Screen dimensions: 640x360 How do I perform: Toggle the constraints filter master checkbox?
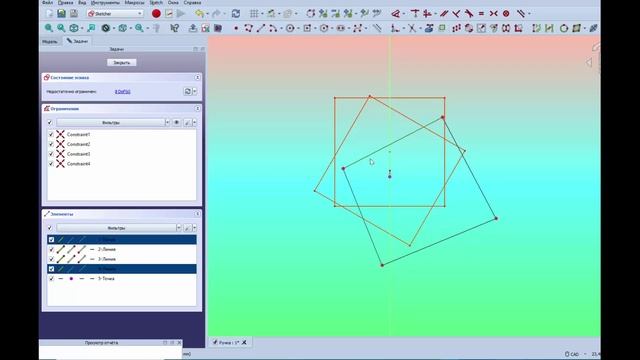(50, 122)
